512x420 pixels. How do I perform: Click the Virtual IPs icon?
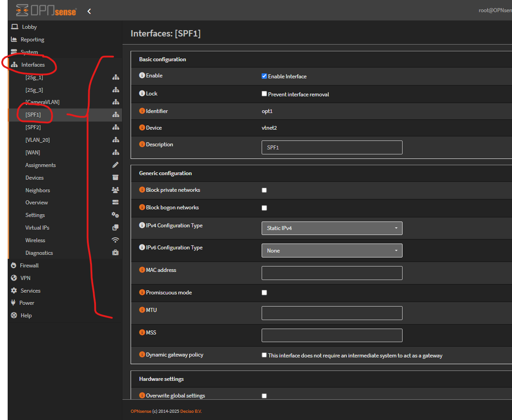click(116, 227)
